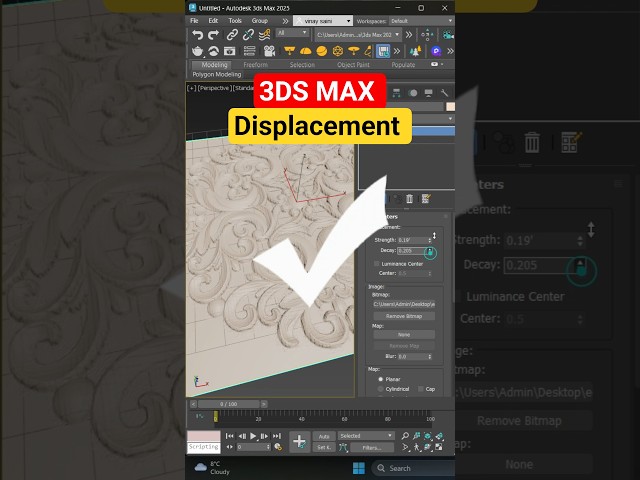
Task: Open the Utilities wrench tab
Action: coord(444,93)
